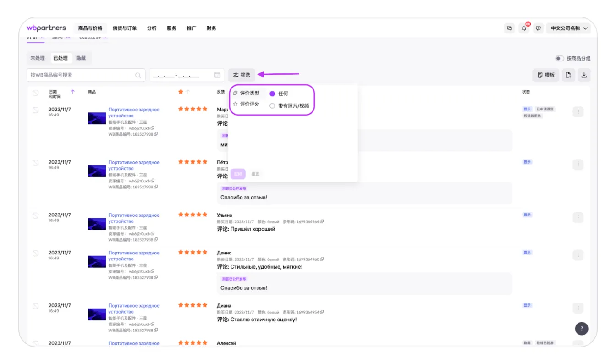Copy barcode 1699364960 in Денис's review
The image size is (616, 364).
[322, 259]
